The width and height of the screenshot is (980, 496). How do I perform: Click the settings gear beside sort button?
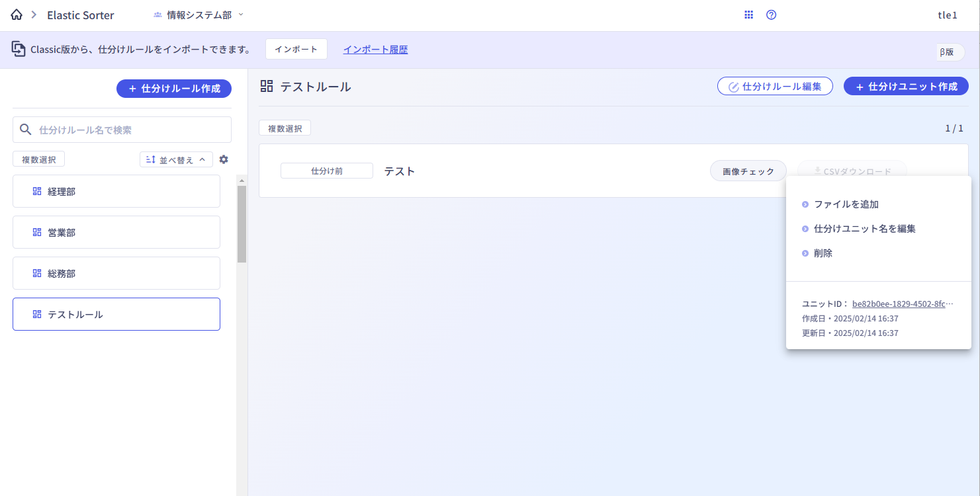pos(224,159)
